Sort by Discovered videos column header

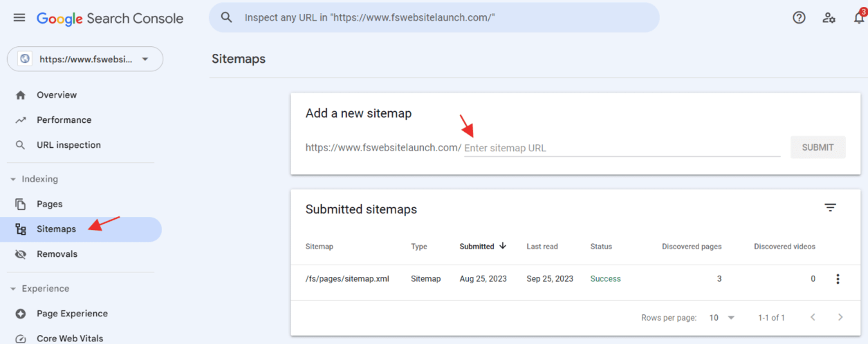point(784,246)
